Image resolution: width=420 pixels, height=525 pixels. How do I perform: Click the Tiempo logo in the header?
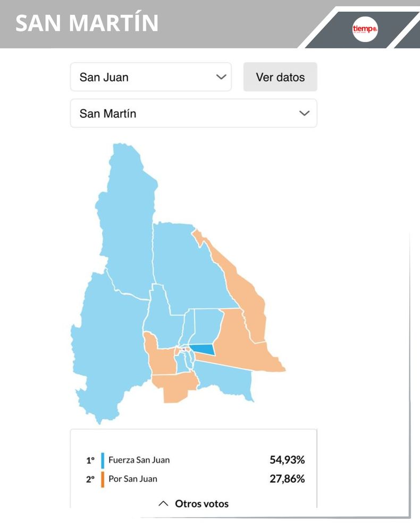[x=365, y=29]
